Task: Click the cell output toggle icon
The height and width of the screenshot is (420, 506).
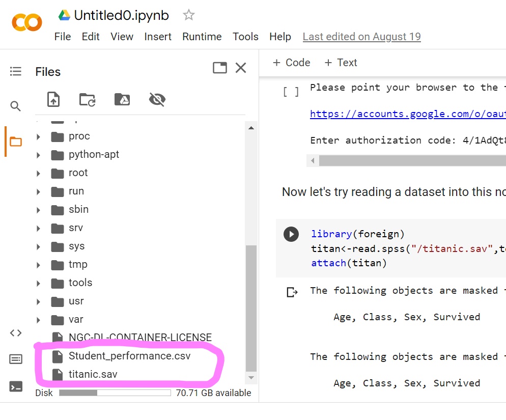Action: point(292,292)
